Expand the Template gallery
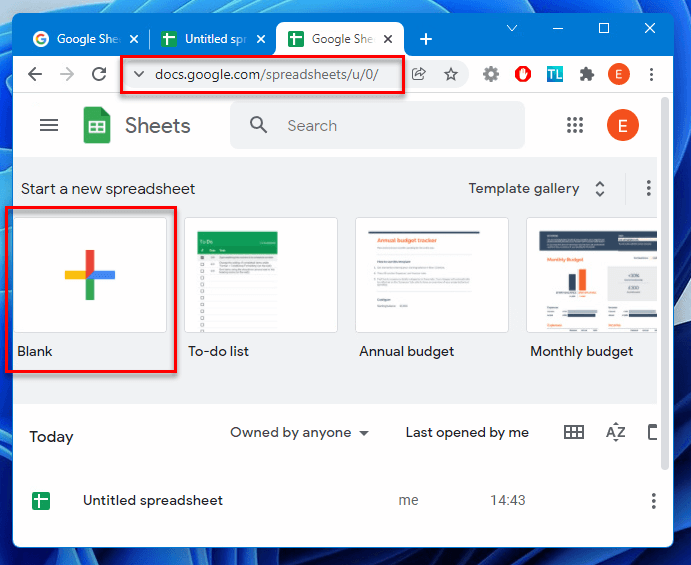691x565 pixels. coord(537,189)
